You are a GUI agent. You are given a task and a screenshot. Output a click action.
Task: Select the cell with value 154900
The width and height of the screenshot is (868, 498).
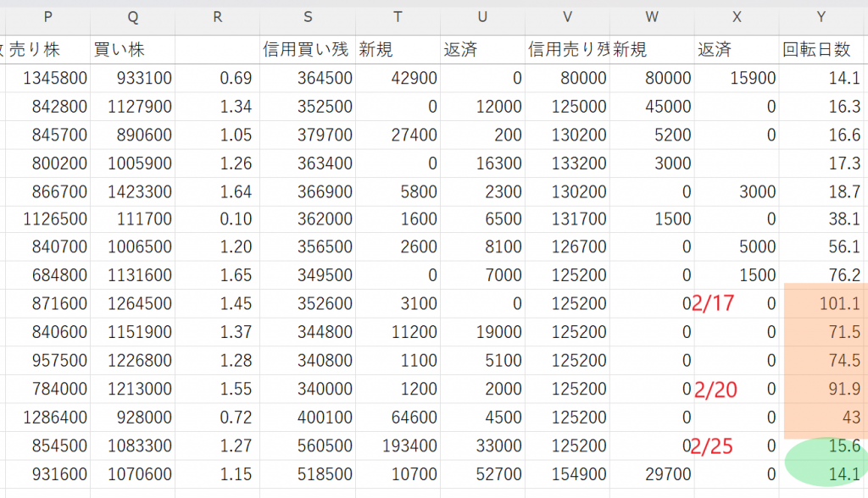(x=566, y=474)
